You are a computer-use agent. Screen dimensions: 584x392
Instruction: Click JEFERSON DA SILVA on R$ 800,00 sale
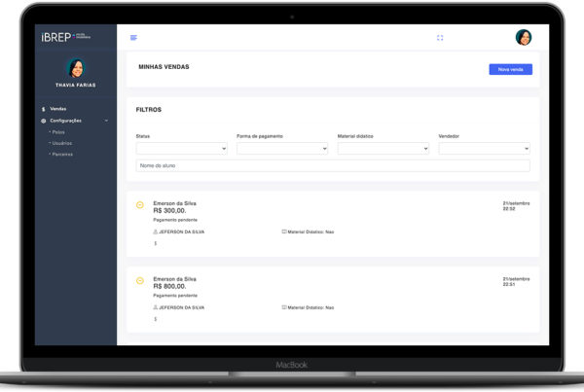pyautogui.click(x=182, y=307)
